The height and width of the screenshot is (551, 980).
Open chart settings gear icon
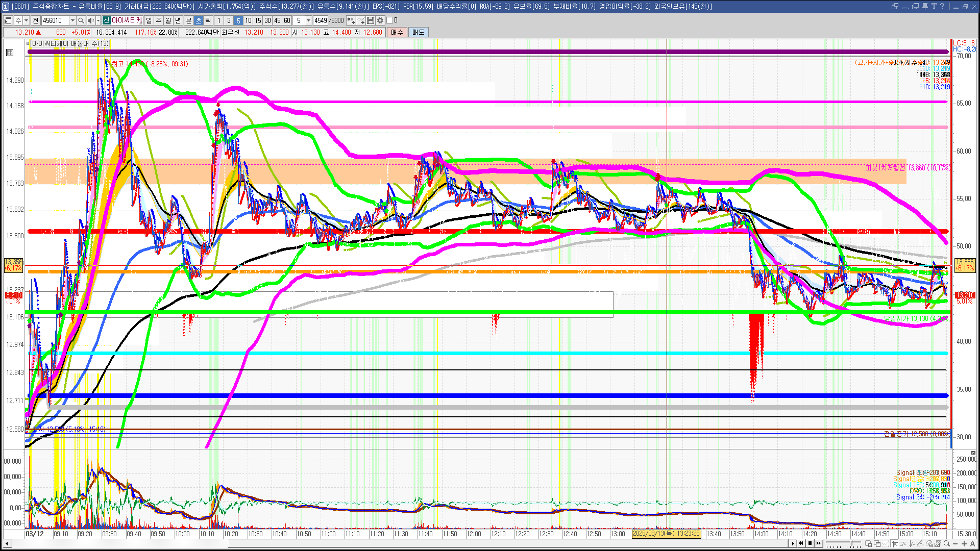coord(380,20)
